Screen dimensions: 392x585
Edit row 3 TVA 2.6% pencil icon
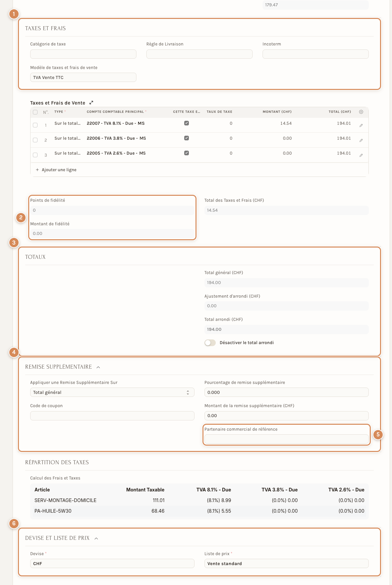pos(361,155)
